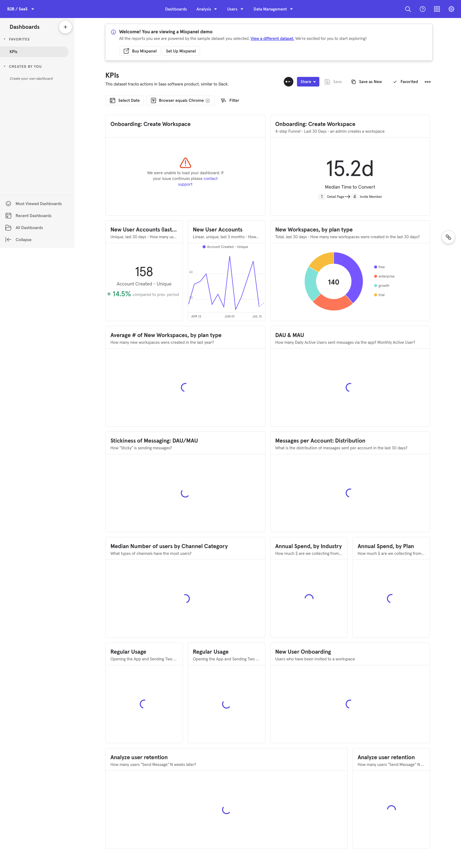Click the help question mark icon
This screenshot has width=461, height=868.
422,9
